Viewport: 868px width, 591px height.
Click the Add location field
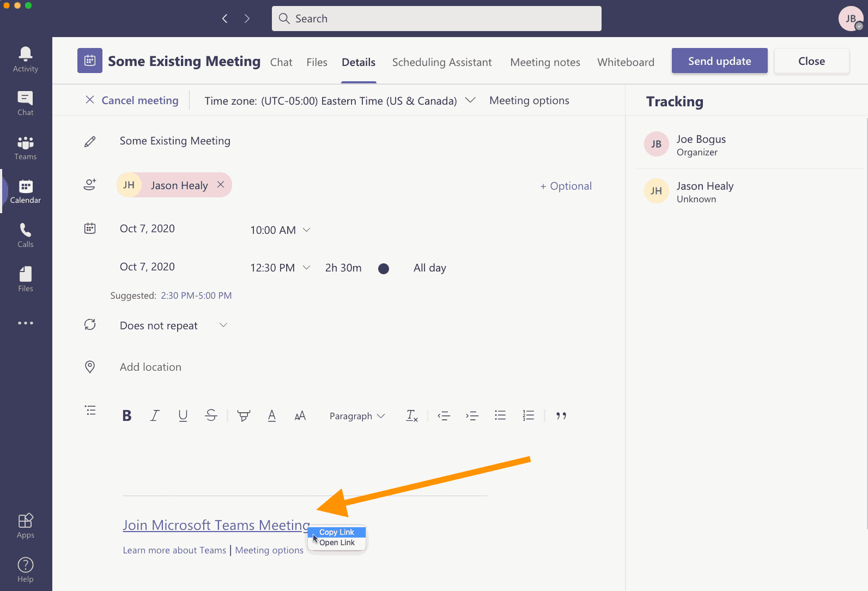tap(150, 367)
